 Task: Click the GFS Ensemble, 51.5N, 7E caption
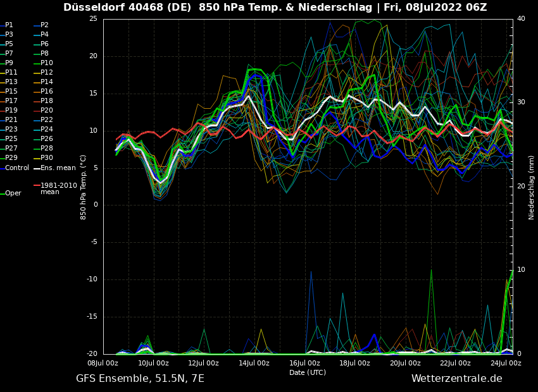pyautogui.click(x=140, y=379)
